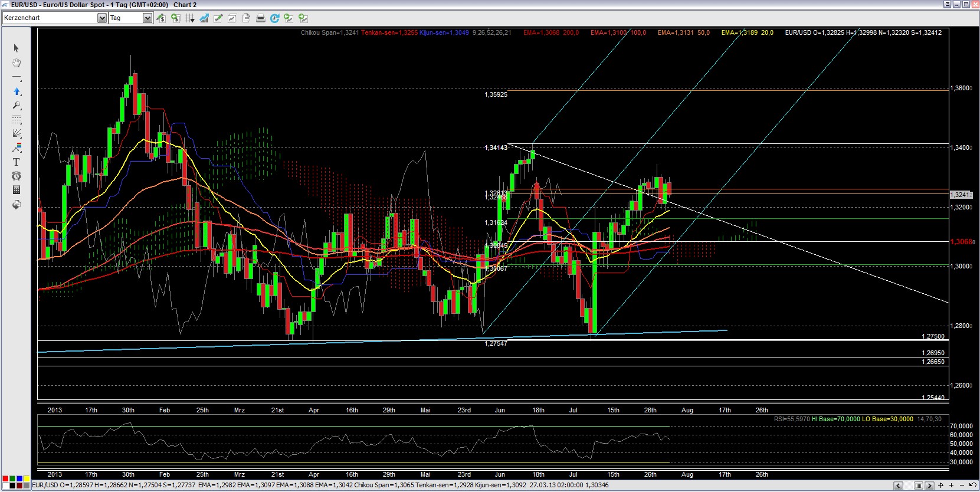Click the plus zoom-in button at bottom right
This screenshot has width=980, height=492.
point(952,486)
